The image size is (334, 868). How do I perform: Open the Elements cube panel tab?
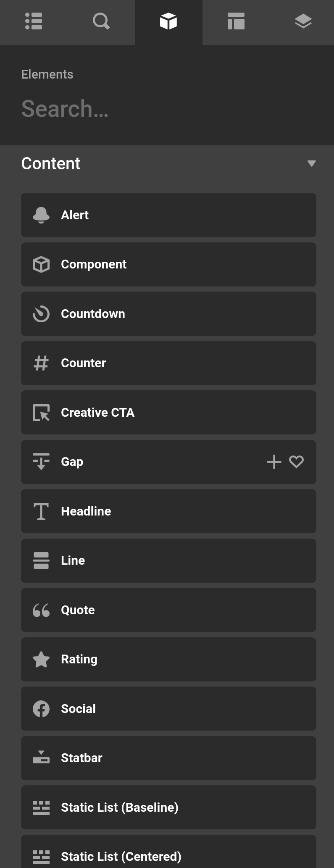pyautogui.click(x=168, y=22)
